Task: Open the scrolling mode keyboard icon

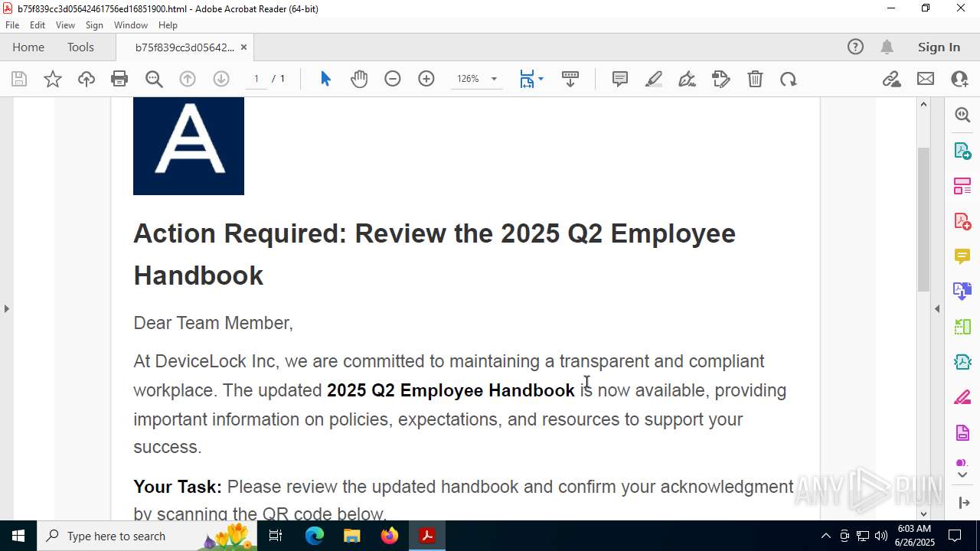Action: [570, 79]
